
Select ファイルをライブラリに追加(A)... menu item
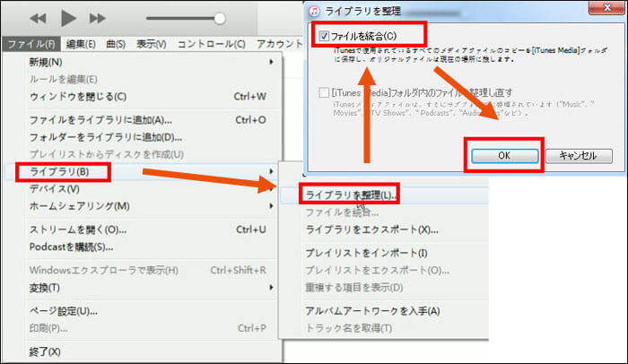[100, 119]
